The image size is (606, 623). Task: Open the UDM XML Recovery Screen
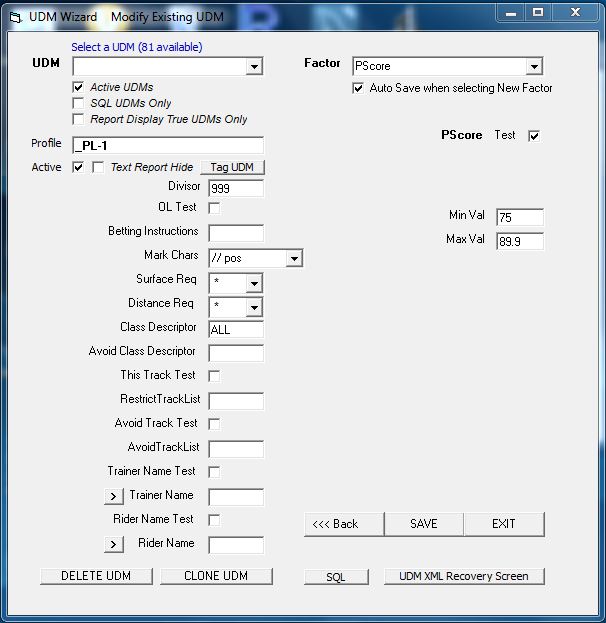464,576
